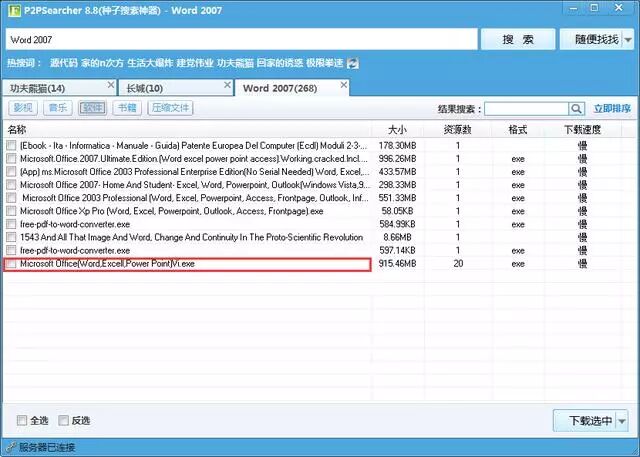The height and width of the screenshot is (457, 640).
Task: Maximize the P2PSearcher window
Action: (595, 8)
